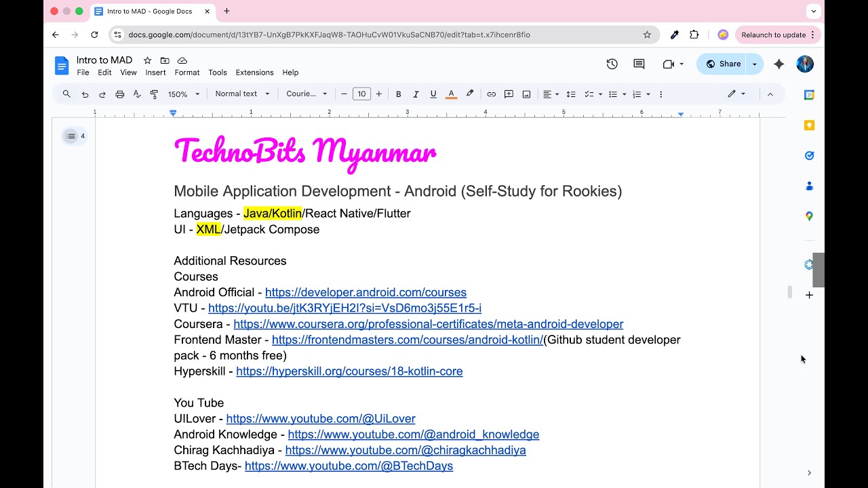The width and height of the screenshot is (868, 488).
Task: Open the 150% zoom dropdown
Action: pos(184,94)
